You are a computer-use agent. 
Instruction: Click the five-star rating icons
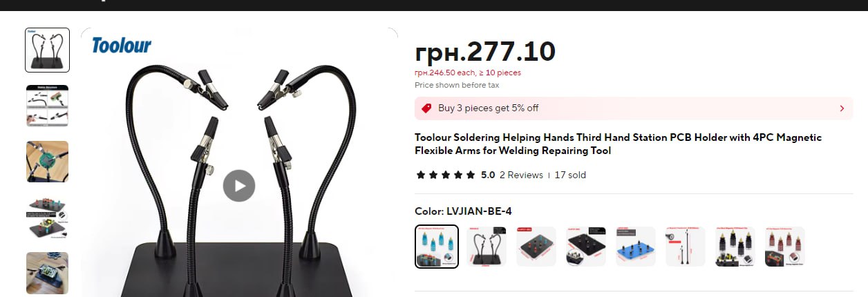[x=446, y=175]
